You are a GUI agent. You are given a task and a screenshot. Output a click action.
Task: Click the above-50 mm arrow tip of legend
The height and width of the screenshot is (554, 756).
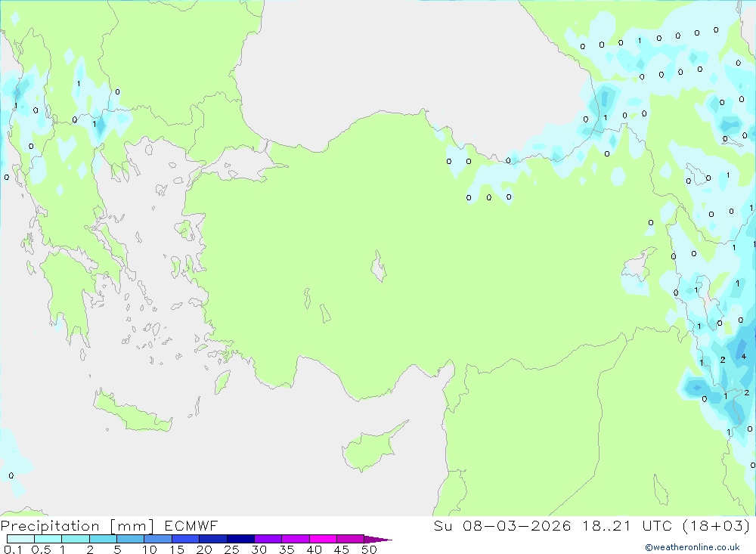(x=378, y=540)
